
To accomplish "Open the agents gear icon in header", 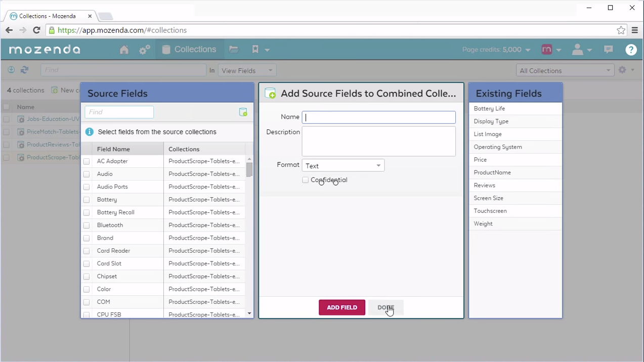I will [145, 50].
